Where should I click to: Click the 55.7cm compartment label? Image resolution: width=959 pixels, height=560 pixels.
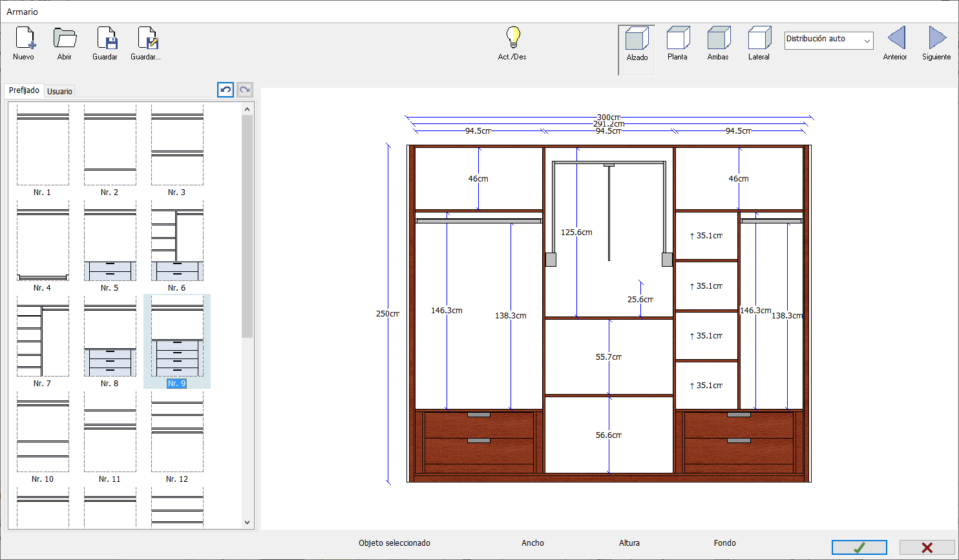pos(609,357)
